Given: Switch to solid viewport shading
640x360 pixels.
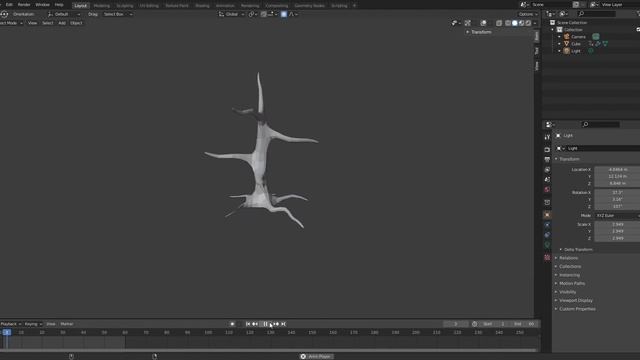Looking at the screenshot, I should point(515,23).
